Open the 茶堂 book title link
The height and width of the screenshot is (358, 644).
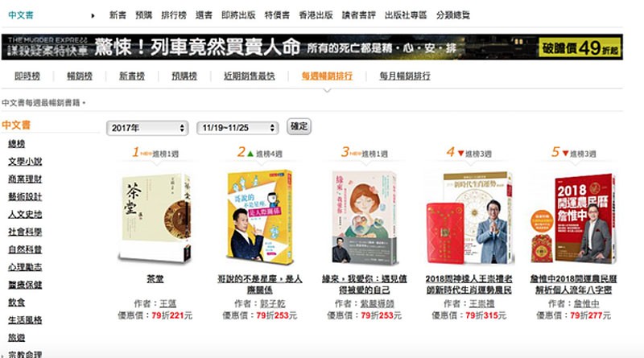coord(155,279)
